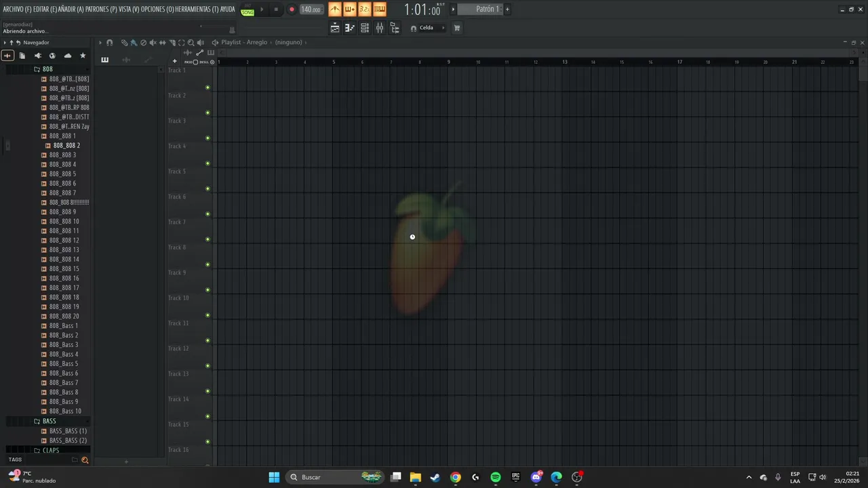The image size is (868, 488).
Task: Open playlist options menu arrow
Action: [x=100, y=42]
